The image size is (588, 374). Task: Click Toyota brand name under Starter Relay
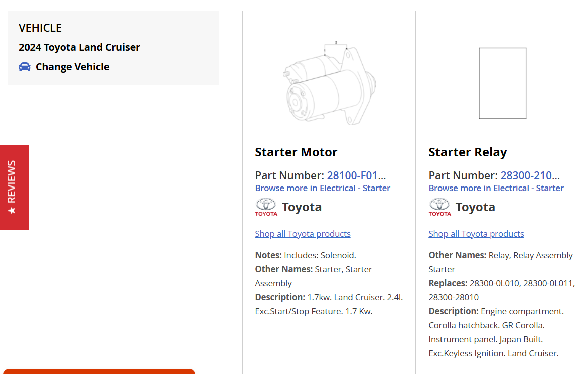coord(475,207)
